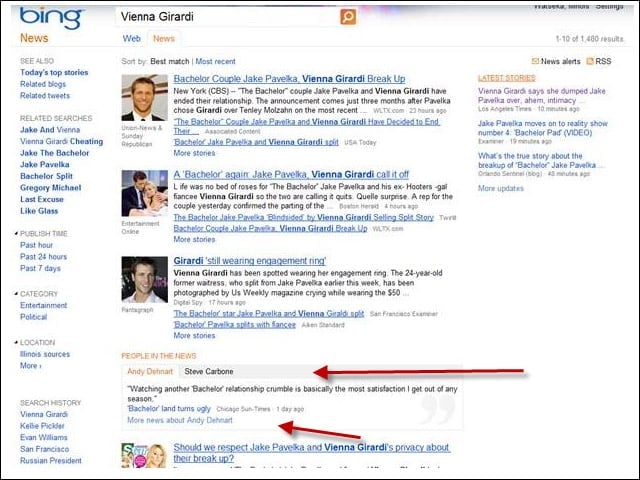Image resolution: width=640 pixels, height=480 pixels.
Task: Open USA Today 'Bachelor' split sublink
Action: [x=256, y=142]
